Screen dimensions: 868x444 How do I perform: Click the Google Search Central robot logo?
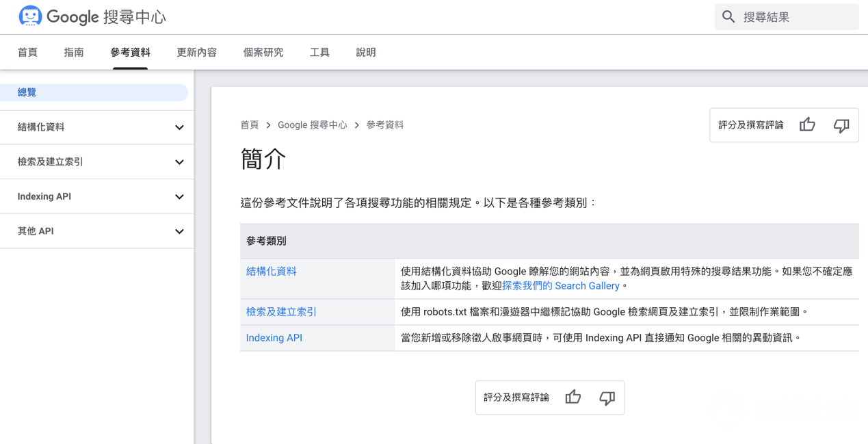[x=29, y=16]
